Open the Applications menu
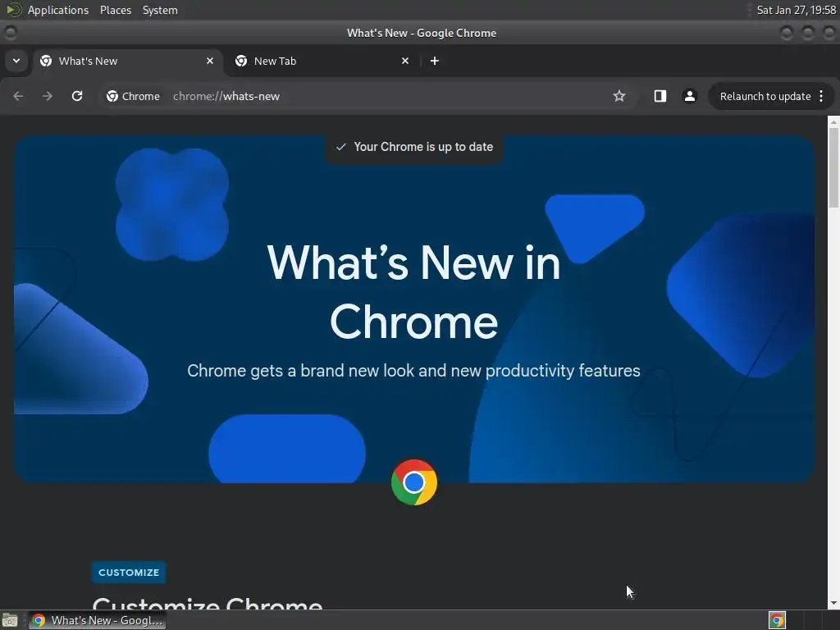The height and width of the screenshot is (630, 840). (x=58, y=10)
